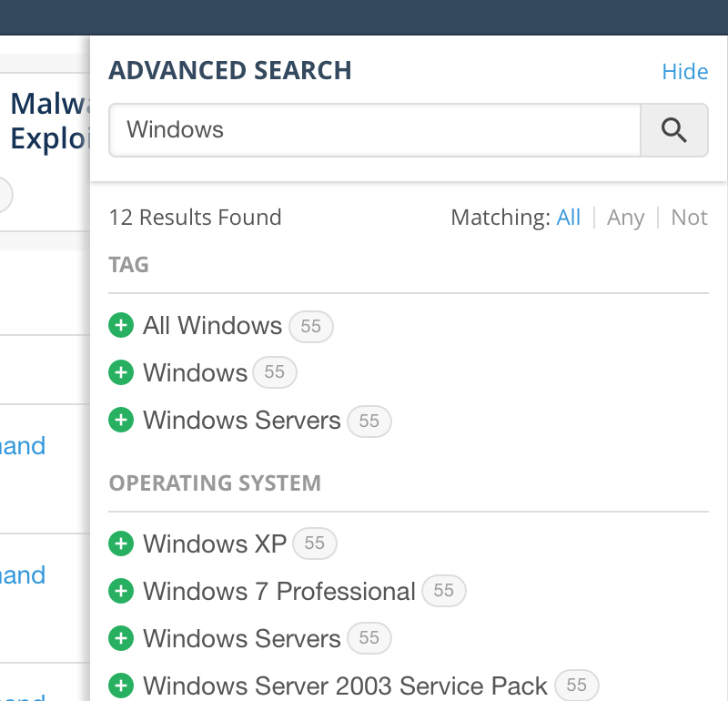Image resolution: width=728 pixels, height=701 pixels.
Task: Click Windows Servers label under TAG
Action: [x=242, y=421]
